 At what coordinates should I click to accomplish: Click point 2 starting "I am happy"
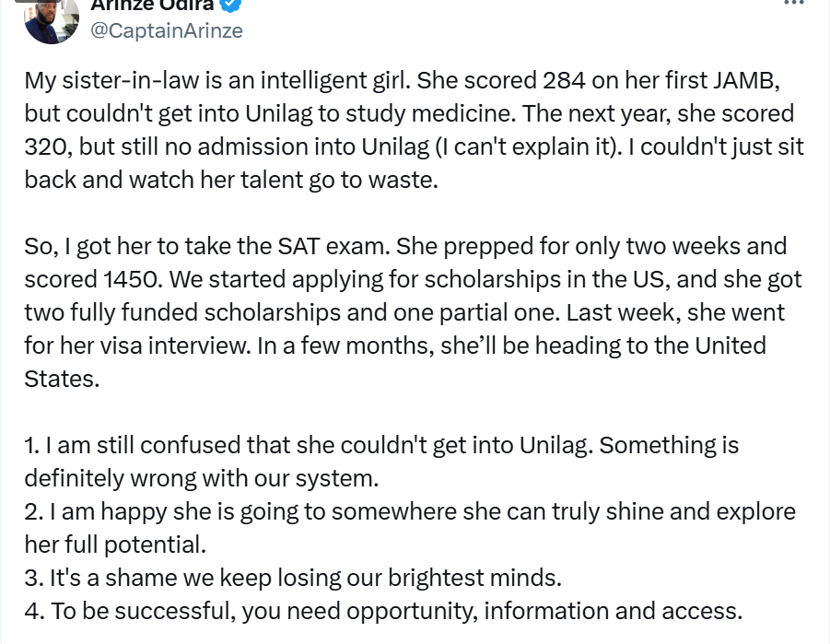pos(409,528)
